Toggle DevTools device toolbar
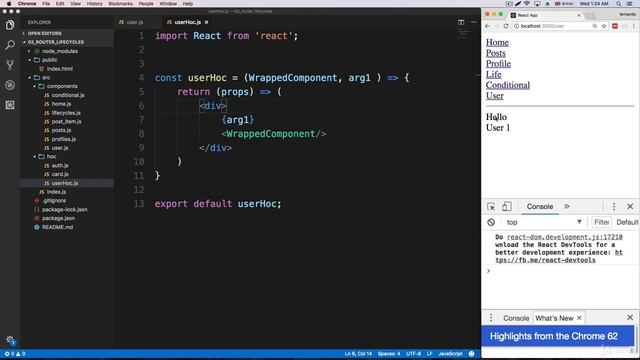Screen dimensions: 640x360 coord(507,207)
